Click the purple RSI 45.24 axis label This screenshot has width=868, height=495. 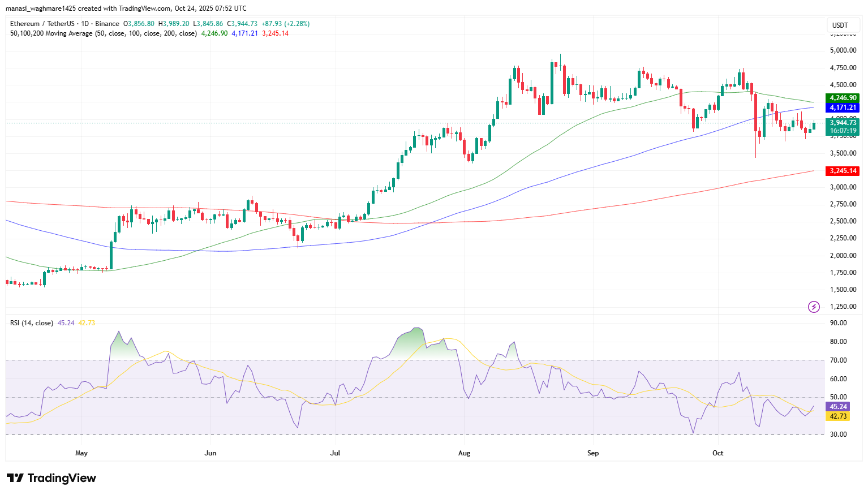838,407
